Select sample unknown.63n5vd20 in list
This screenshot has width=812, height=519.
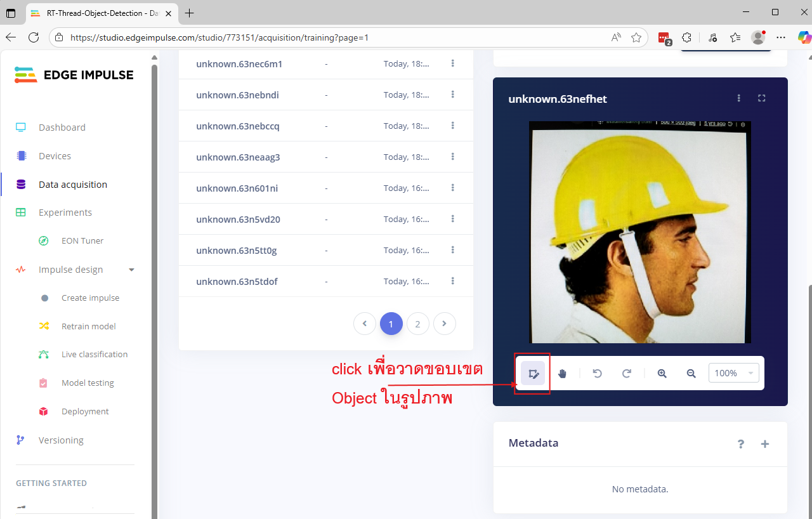(238, 220)
